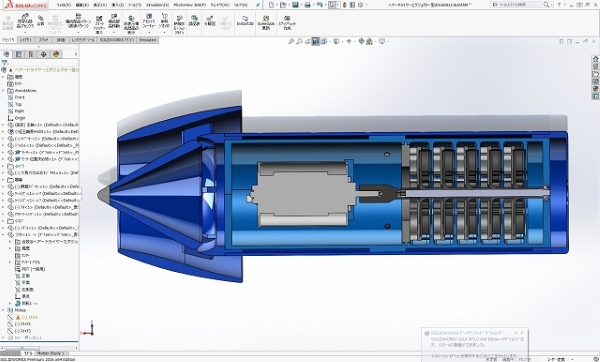Select the ConfigurationManager tab
The width and height of the screenshot is (600, 362).
click(x=31, y=54)
